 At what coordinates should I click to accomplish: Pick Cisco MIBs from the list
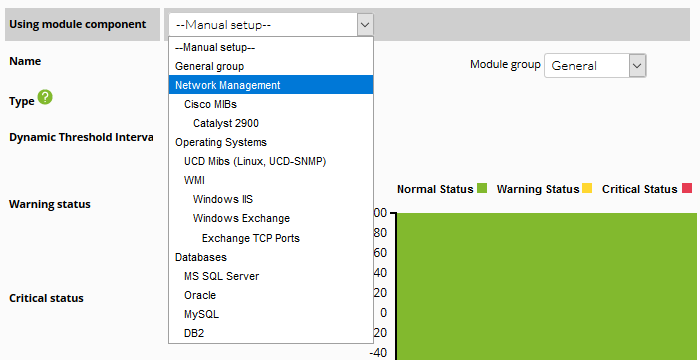coord(271,104)
